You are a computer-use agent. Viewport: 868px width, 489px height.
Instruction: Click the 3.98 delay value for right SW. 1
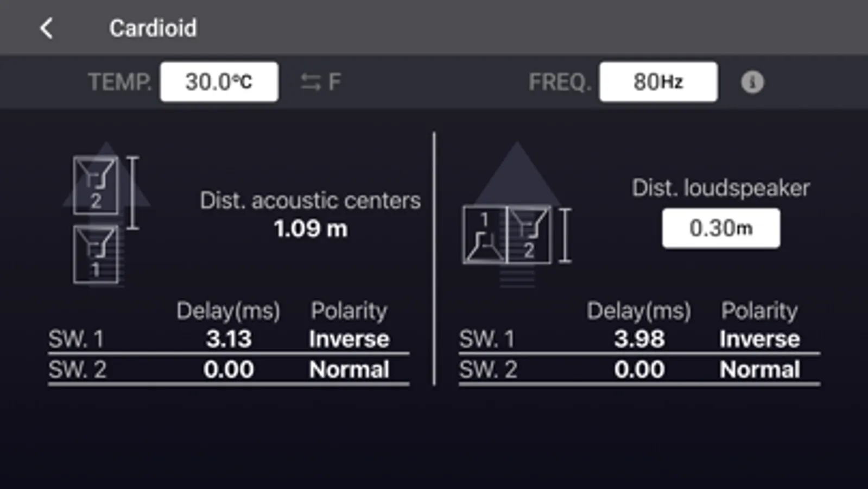pos(639,338)
